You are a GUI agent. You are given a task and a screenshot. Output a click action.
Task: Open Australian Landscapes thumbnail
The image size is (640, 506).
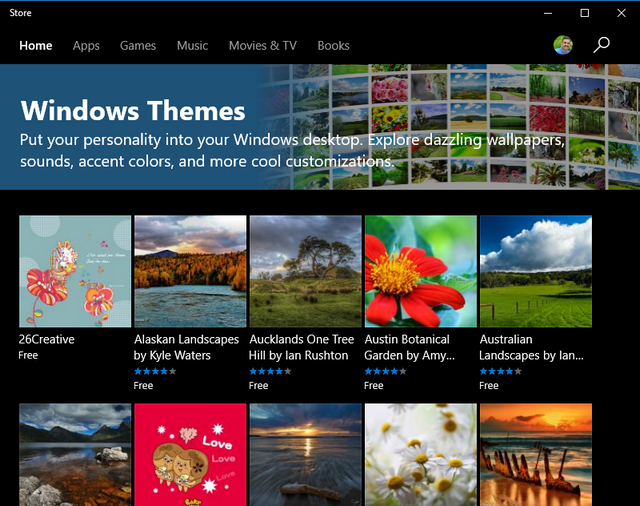[x=536, y=271]
